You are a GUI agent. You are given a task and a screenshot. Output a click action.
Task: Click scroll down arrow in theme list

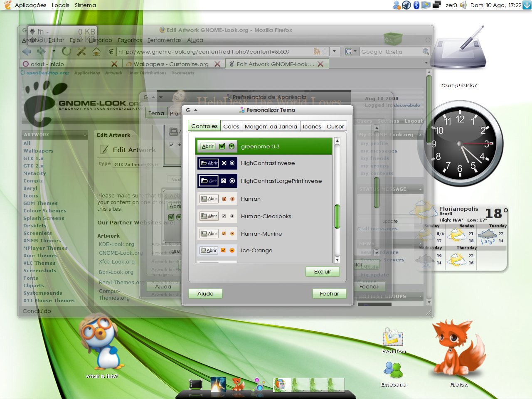coord(337,260)
